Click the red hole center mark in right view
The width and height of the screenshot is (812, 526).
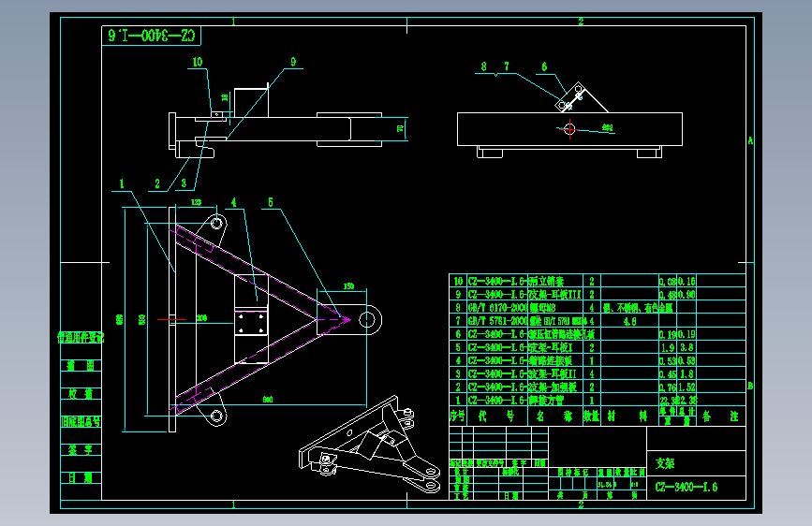(x=569, y=128)
